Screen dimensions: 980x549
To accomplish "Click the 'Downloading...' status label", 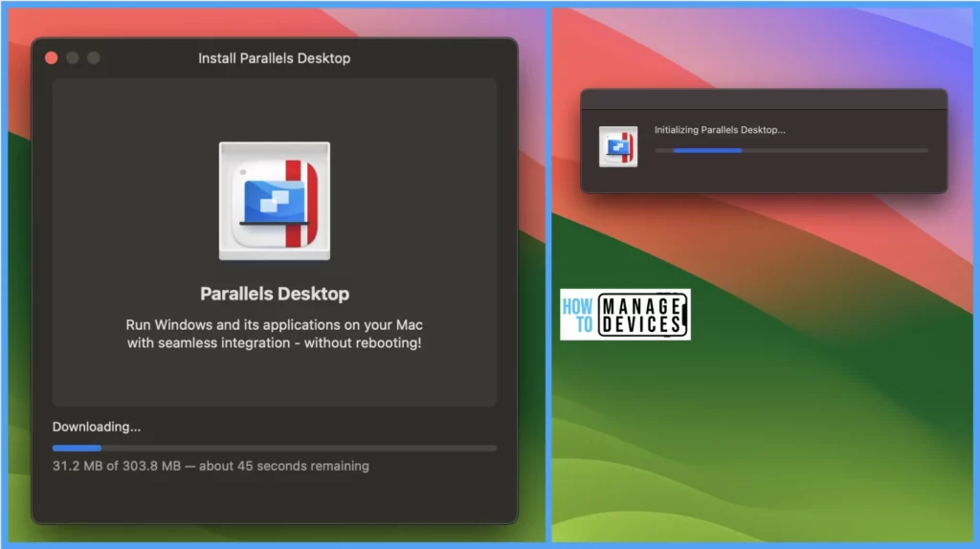I will [x=97, y=427].
